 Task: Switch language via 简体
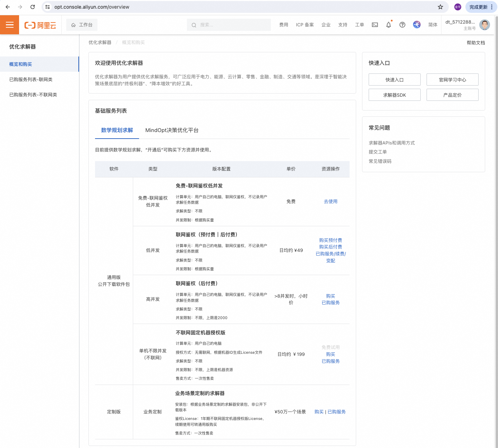(433, 25)
